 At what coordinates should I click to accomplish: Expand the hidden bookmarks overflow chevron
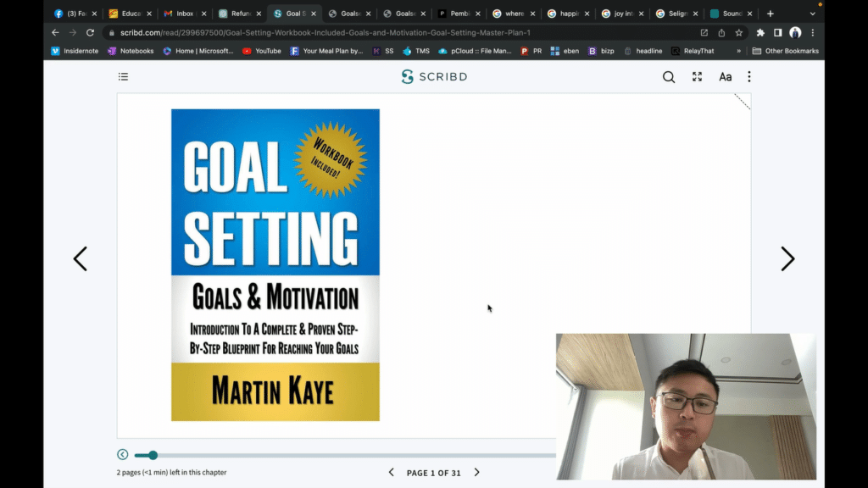point(738,51)
